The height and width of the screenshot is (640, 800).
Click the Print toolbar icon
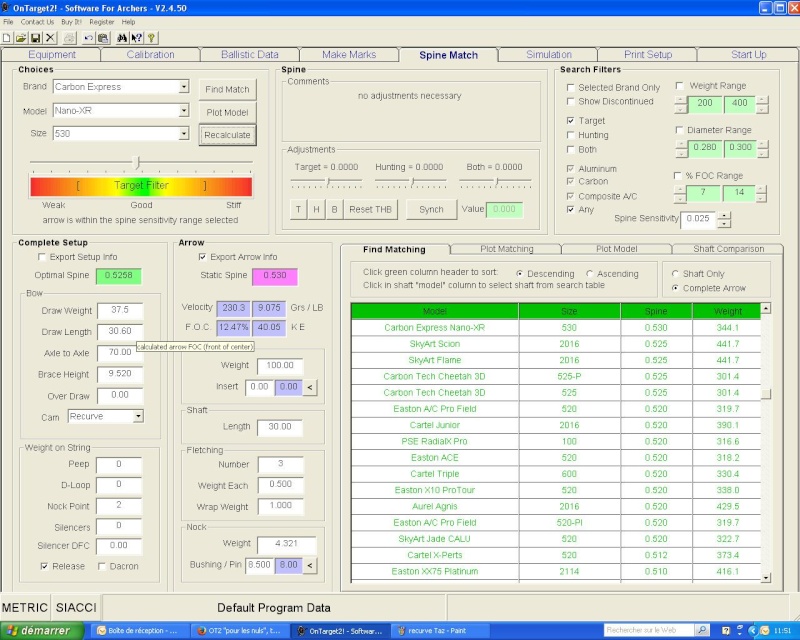(69, 38)
